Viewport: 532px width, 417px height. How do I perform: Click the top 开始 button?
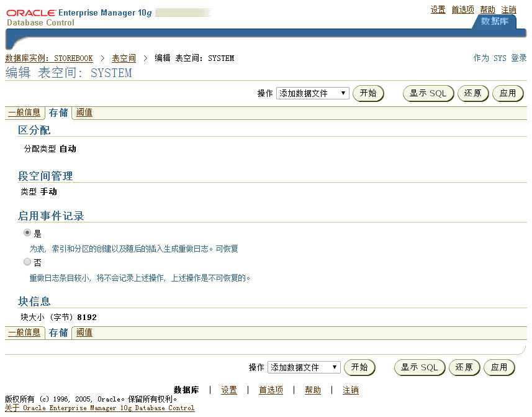(368, 93)
